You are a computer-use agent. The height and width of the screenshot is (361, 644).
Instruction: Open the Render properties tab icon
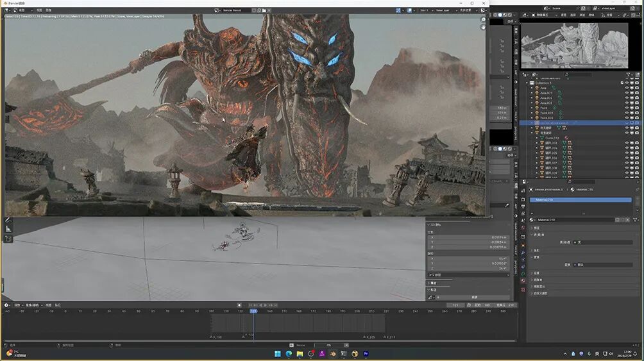point(523,199)
